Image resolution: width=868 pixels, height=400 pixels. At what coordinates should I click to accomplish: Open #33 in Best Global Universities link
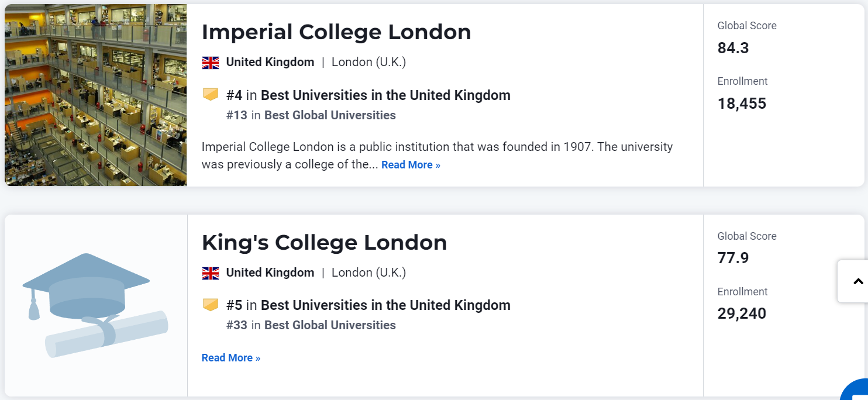(x=311, y=325)
